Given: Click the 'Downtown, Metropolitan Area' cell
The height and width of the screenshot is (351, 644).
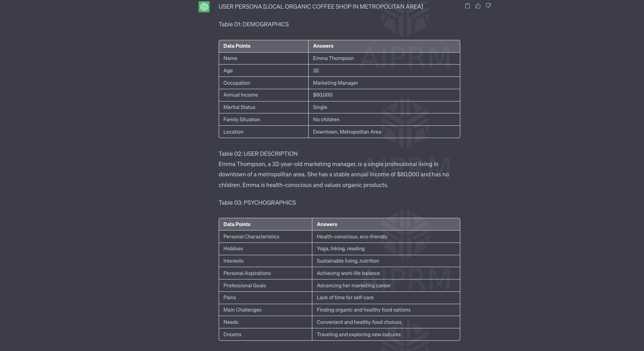Looking at the screenshot, I should [384, 132].
